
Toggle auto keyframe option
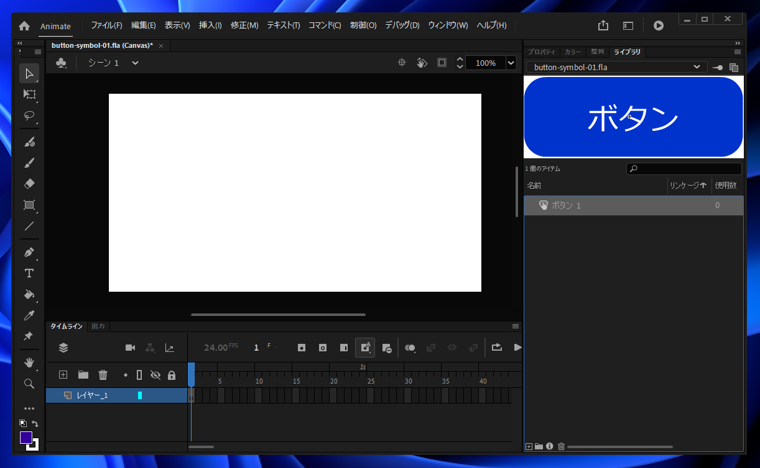(365, 347)
